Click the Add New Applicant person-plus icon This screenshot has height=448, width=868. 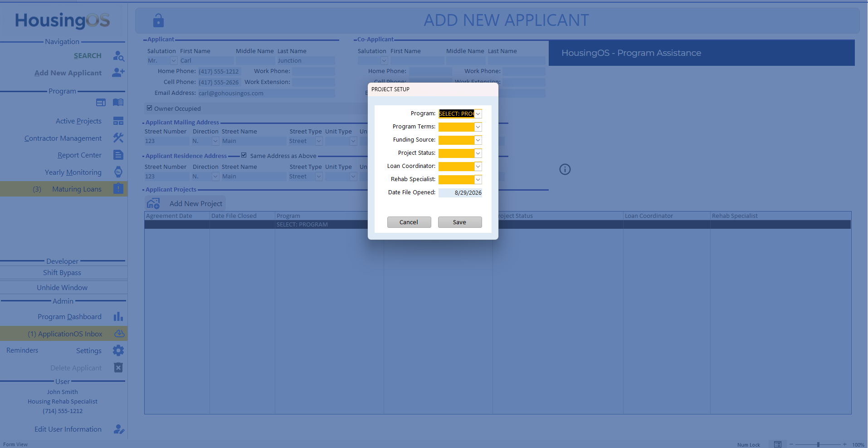(118, 73)
